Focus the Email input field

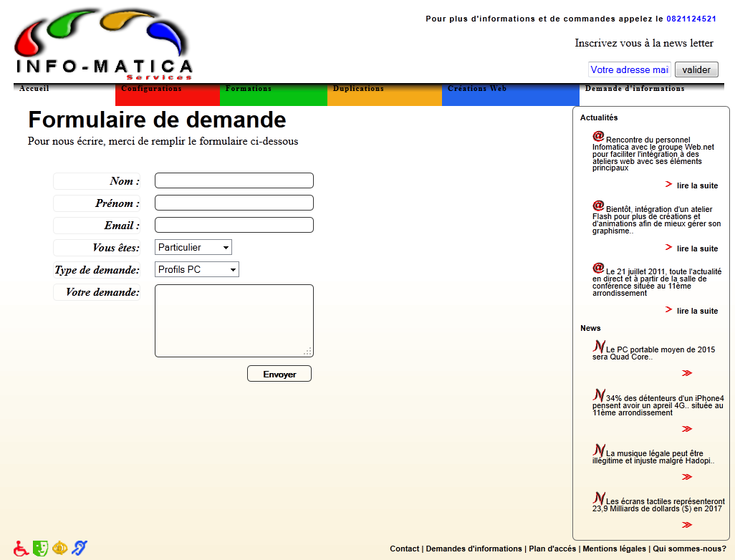click(234, 225)
